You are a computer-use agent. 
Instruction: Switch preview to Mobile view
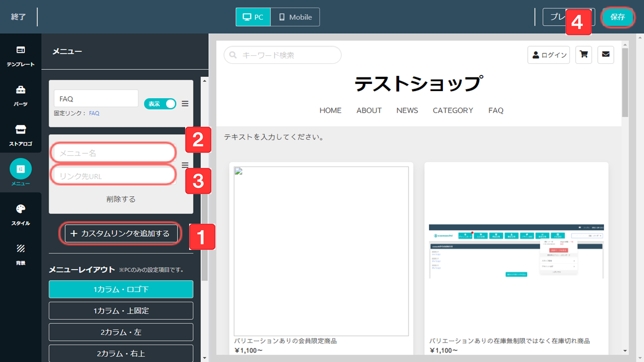coord(295,17)
